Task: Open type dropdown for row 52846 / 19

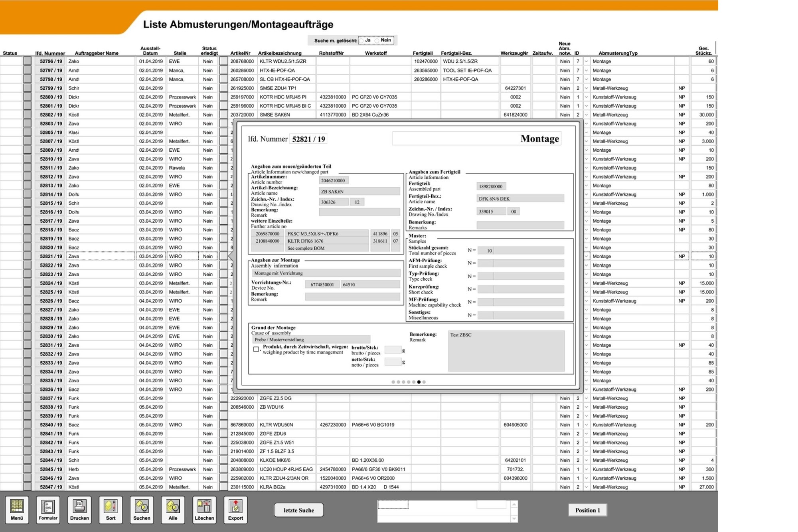Action: 586,478
